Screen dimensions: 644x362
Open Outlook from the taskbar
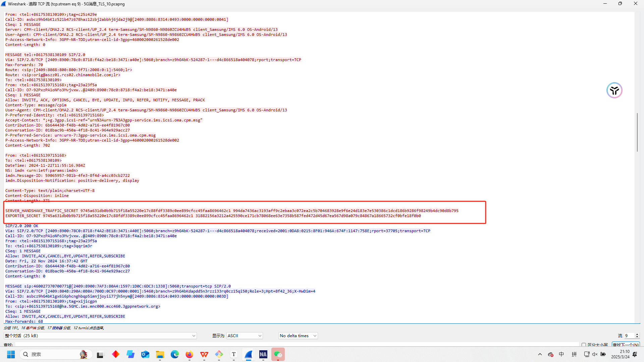(145, 354)
